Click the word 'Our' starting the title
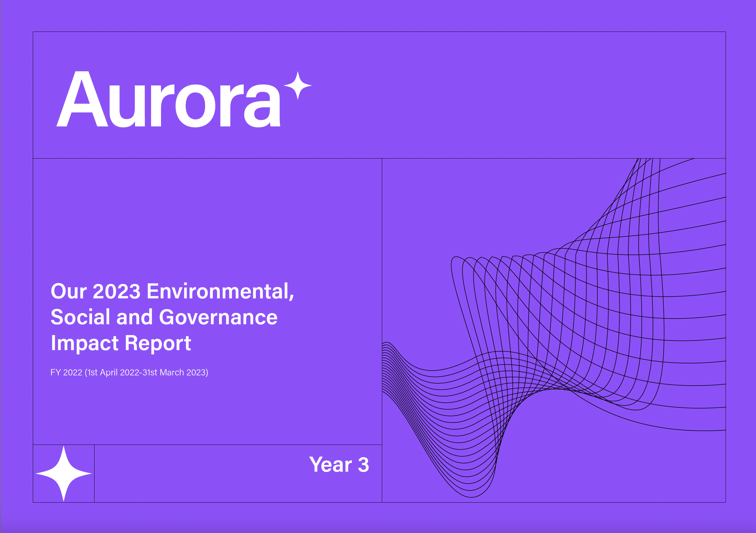The width and height of the screenshot is (756, 533). [x=69, y=291]
